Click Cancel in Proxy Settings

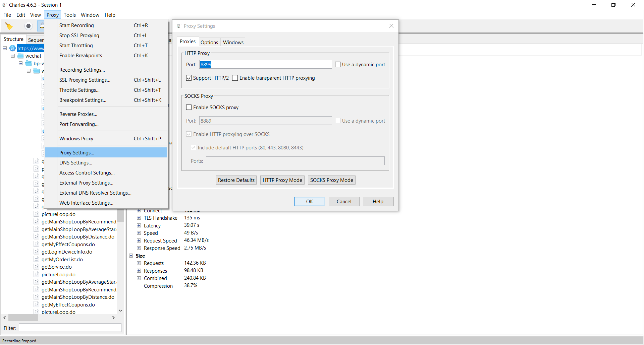(344, 202)
